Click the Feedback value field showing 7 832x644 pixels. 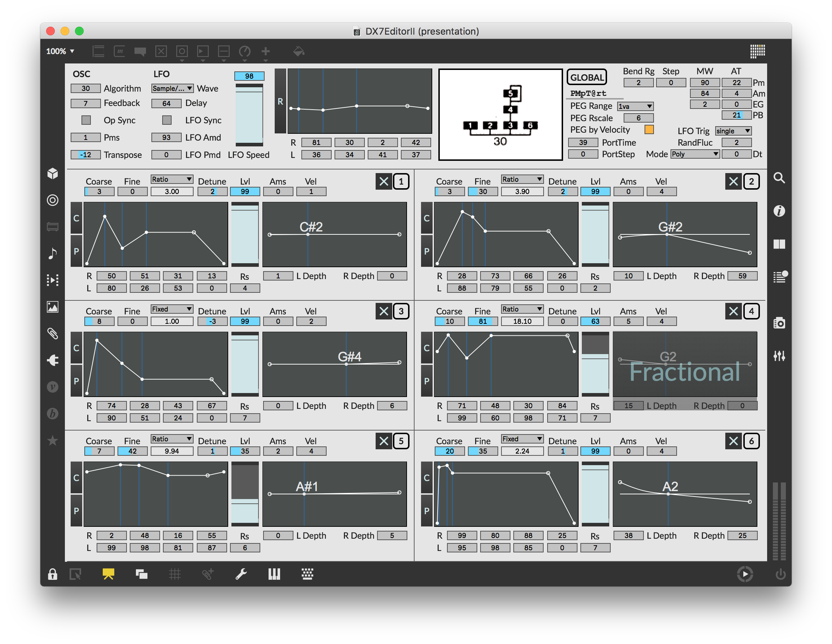[x=85, y=103]
